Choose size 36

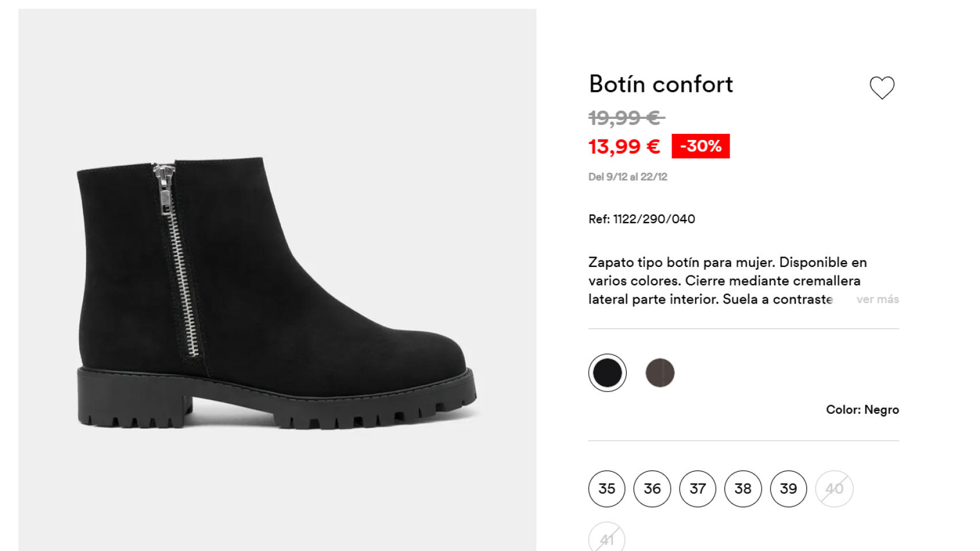(652, 488)
